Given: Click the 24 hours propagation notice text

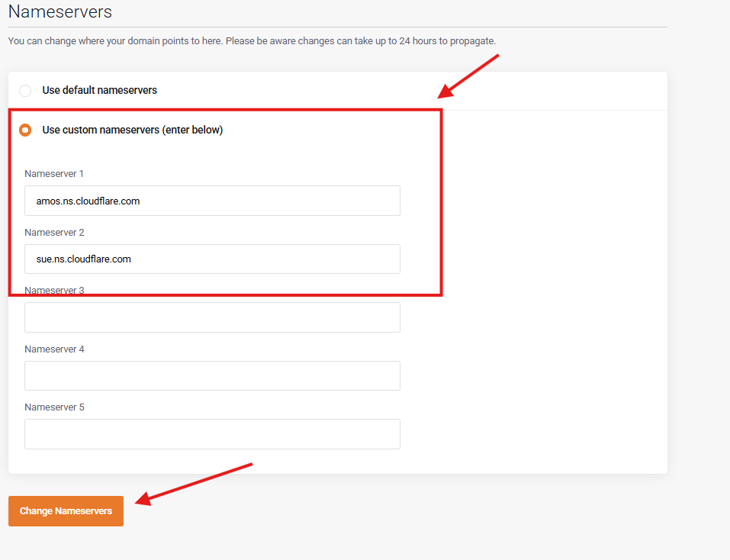Looking at the screenshot, I should 252,40.
